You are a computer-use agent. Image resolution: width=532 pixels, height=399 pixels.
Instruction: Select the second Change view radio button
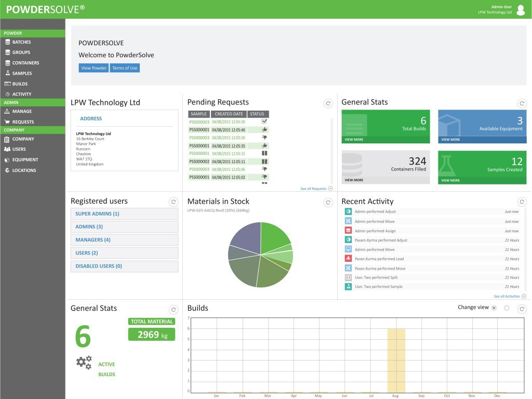pyautogui.click(x=507, y=308)
